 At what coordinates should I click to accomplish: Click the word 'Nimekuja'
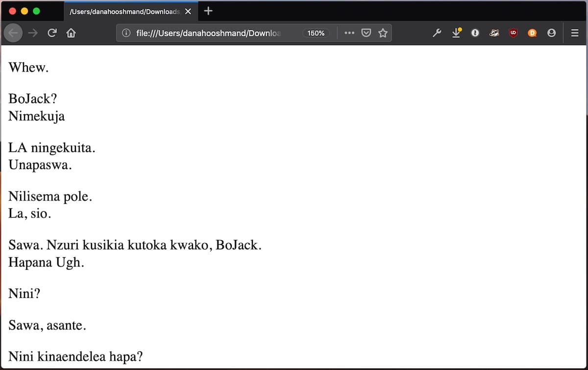click(37, 116)
